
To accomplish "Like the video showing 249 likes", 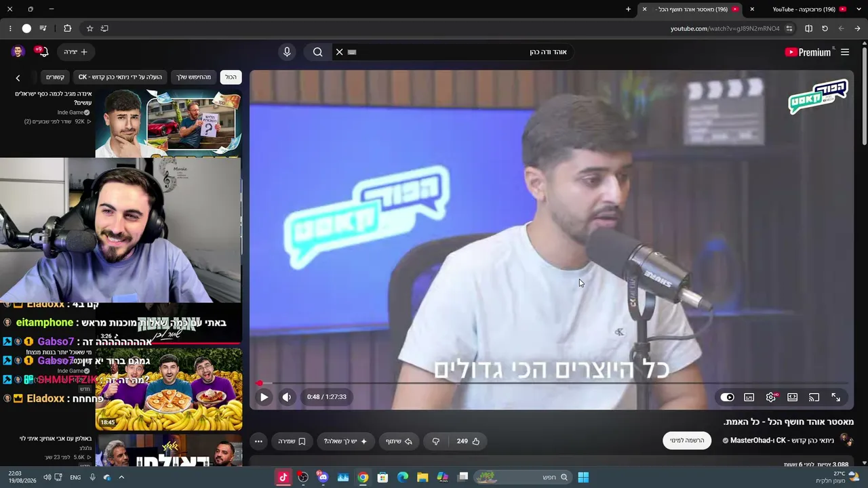I will pos(468,441).
